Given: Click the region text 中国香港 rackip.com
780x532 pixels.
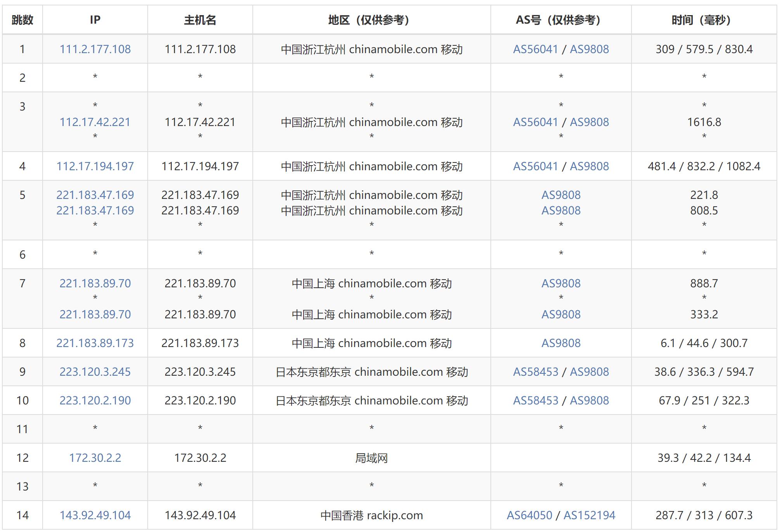Looking at the screenshot, I should 371,515.
